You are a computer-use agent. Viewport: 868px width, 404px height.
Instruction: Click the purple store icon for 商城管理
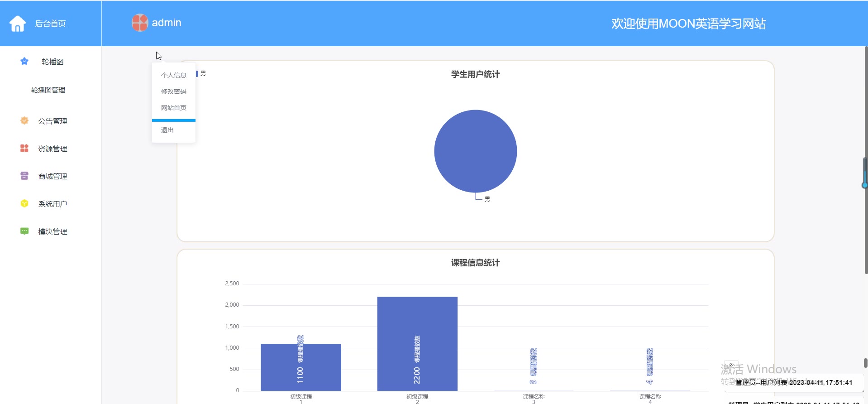click(x=24, y=176)
